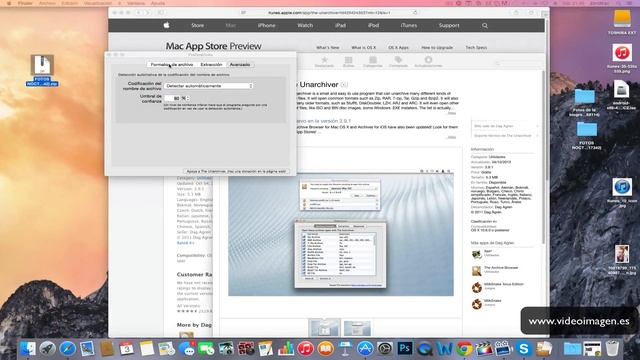The height and width of the screenshot is (360, 640).
Task: Switch to Avanzado tab
Action: [240, 64]
